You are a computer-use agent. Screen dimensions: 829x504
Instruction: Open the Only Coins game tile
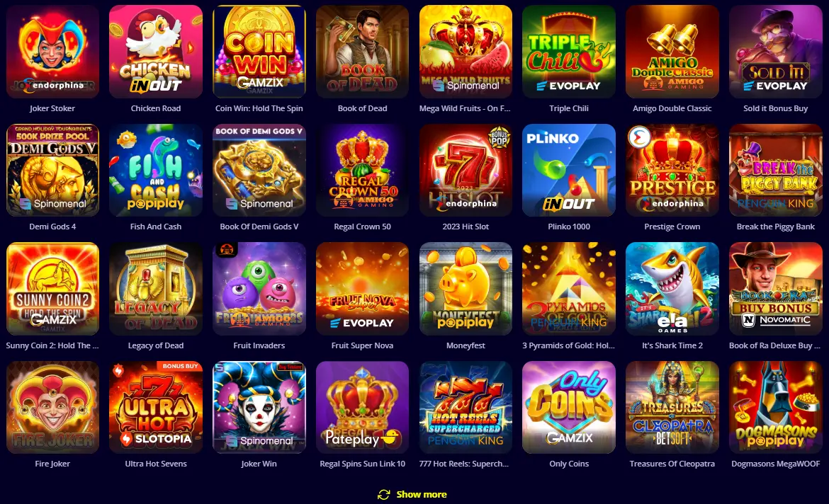click(x=569, y=407)
